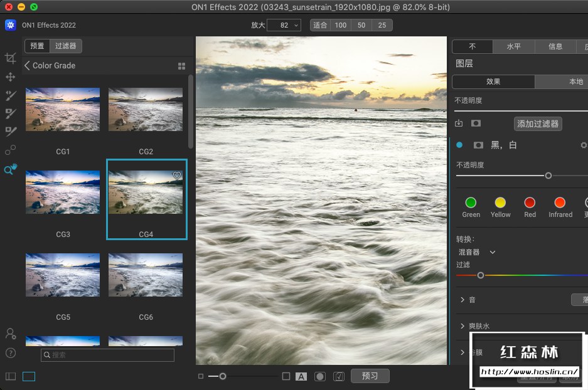
Task: Favorite the CG4 preset with heart icon
Action: (x=177, y=176)
